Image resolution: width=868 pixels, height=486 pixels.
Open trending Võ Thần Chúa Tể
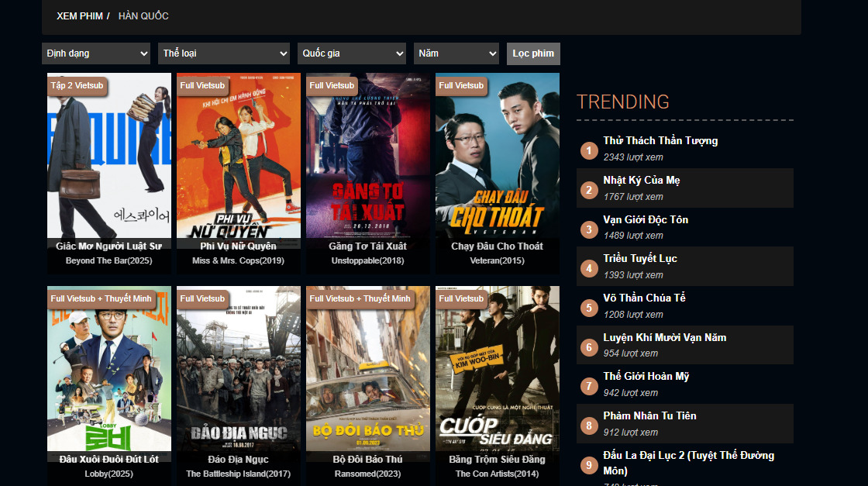coord(644,298)
